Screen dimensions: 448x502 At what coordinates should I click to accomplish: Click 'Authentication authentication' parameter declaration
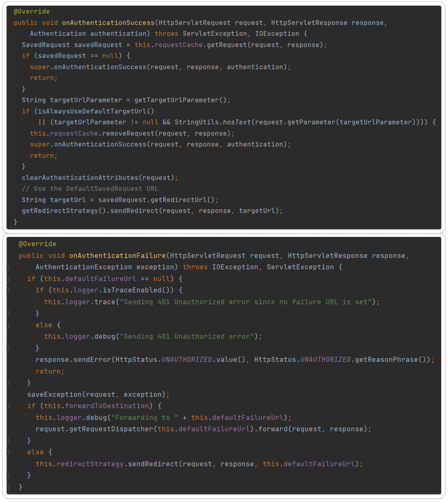pos(88,34)
